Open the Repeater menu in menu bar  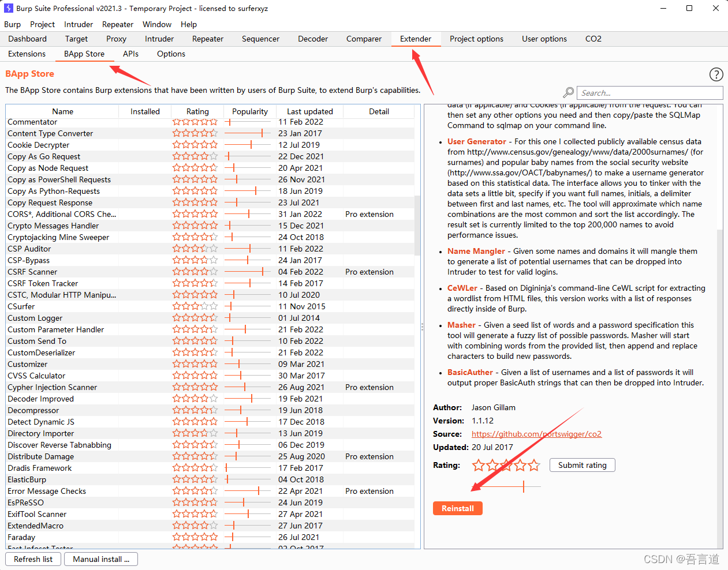coord(118,24)
